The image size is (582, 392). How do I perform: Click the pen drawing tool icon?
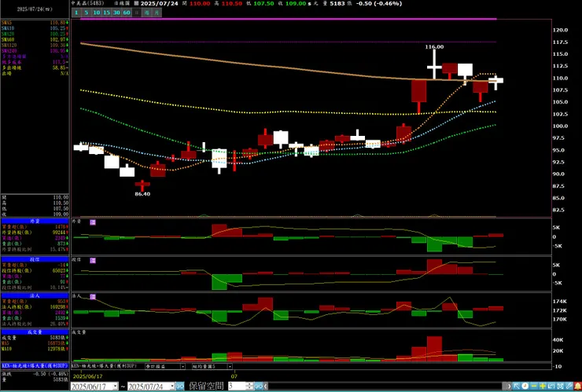pyautogui.click(x=569, y=386)
